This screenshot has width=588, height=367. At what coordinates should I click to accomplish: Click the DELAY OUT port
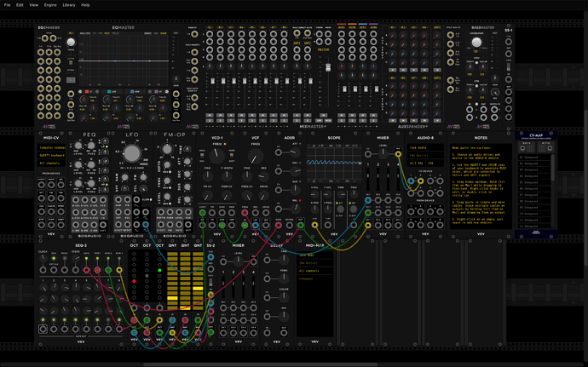click(284, 332)
